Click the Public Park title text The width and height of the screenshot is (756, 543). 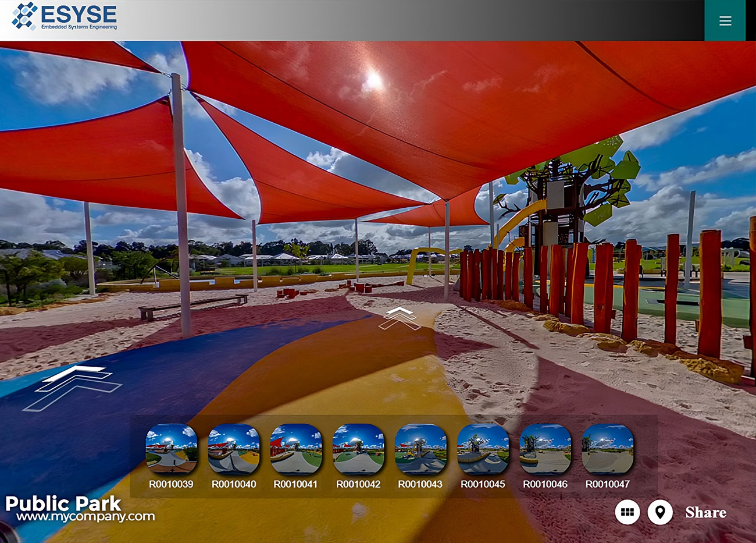pyautogui.click(x=63, y=503)
